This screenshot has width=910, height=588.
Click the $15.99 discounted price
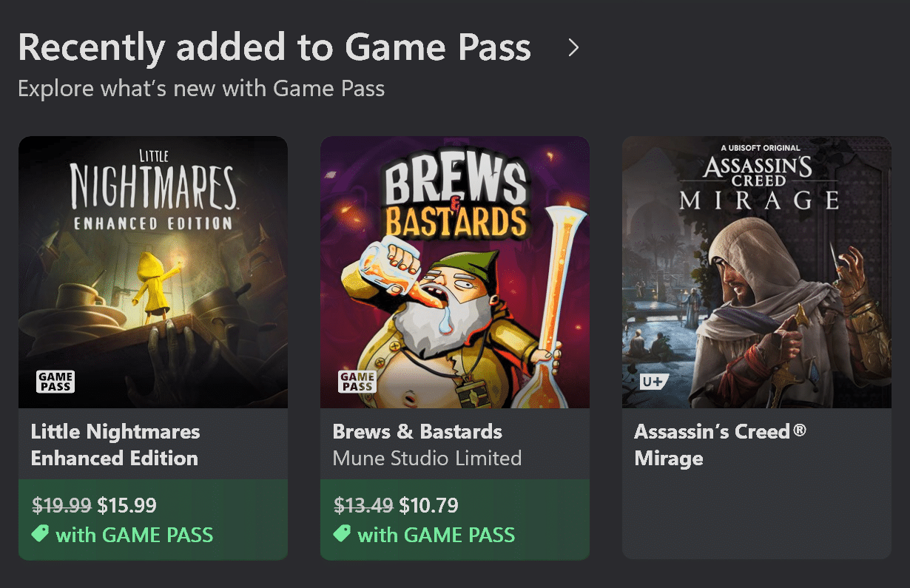127,506
